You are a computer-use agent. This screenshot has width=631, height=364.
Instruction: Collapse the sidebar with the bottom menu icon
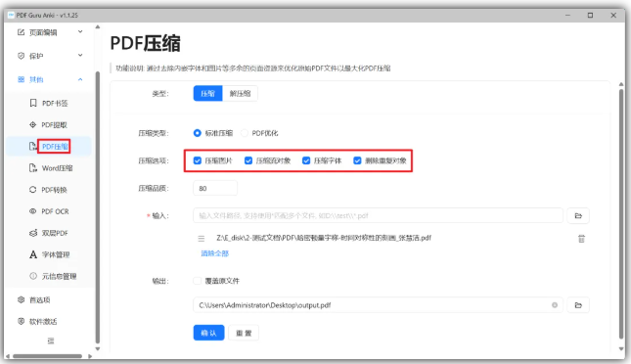[x=51, y=341]
